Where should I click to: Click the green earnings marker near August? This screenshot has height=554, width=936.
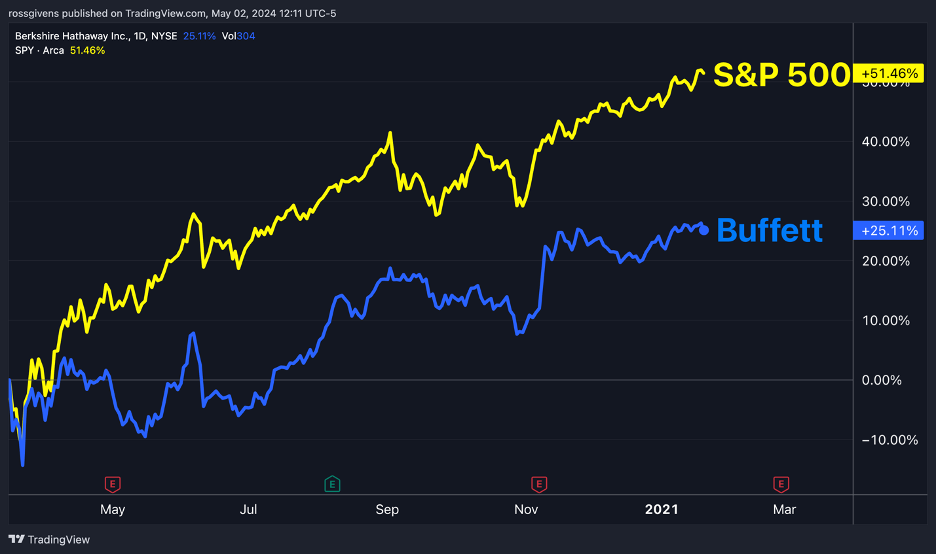point(332,484)
